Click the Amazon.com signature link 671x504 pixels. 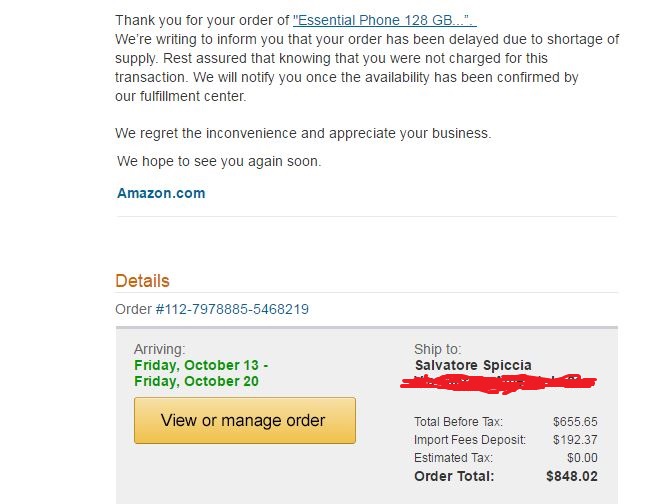[161, 193]
